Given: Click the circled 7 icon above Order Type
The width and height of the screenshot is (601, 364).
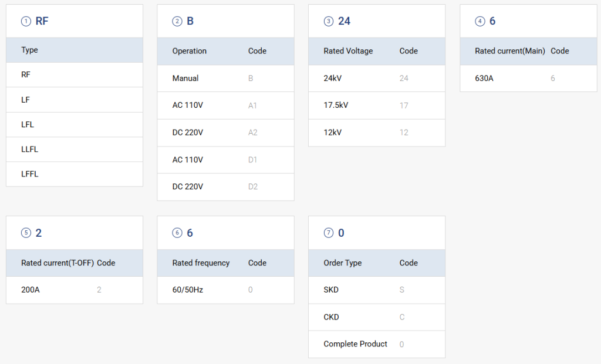Looking at the screenshot, I should coord(328,233).
